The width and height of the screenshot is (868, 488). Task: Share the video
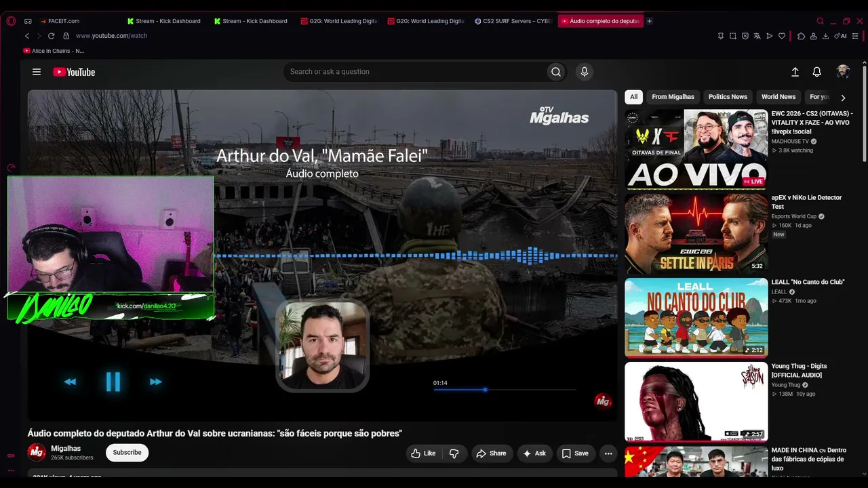click(491, 453)
